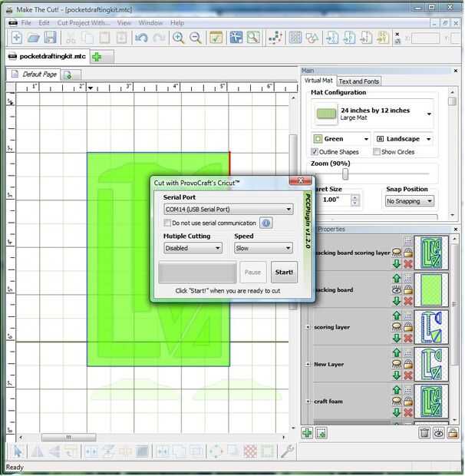Delete the New Layer with red X
The height and width of the screenshot is (476, 465).
[x=408, y=375]
